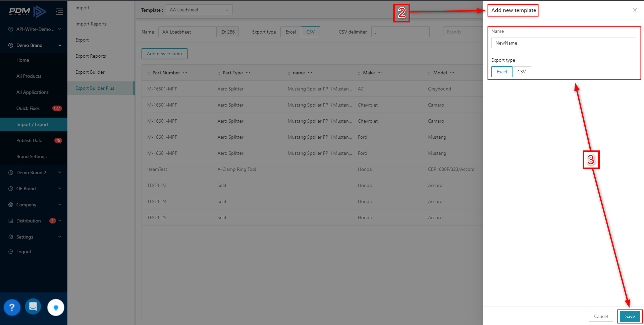The image size is (644, 325).
Task: Open Model column options menu
Action: tap(452, 73)
